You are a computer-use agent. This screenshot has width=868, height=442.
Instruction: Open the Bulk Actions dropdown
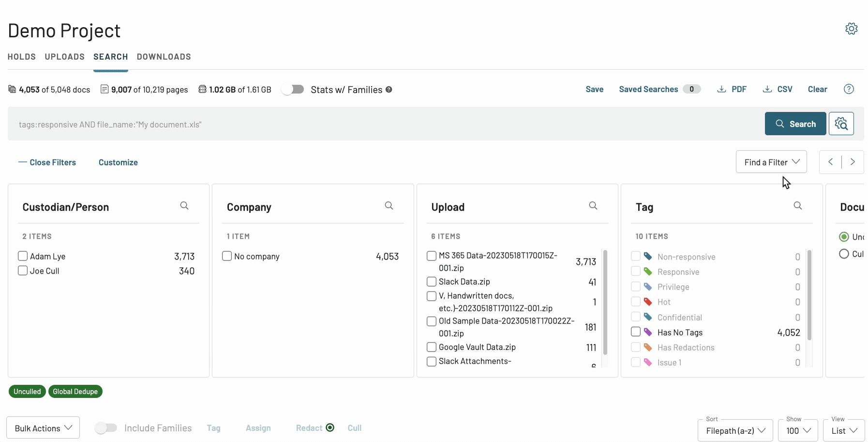coord(43,428)
